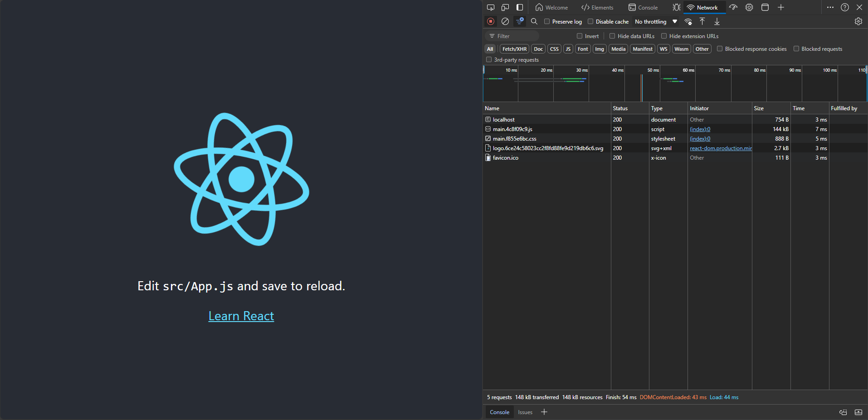
Task: Open DevTools help question mark icon
Action: pos(845,7)
